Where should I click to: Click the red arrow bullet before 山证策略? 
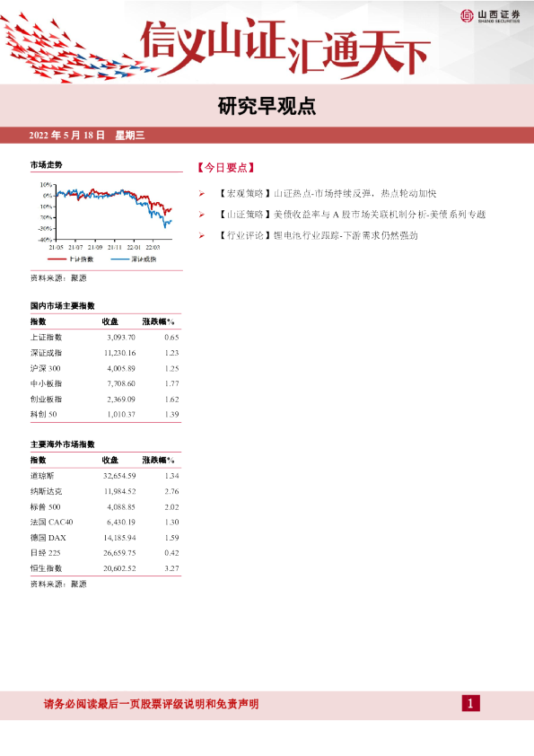tap(202, 215)
